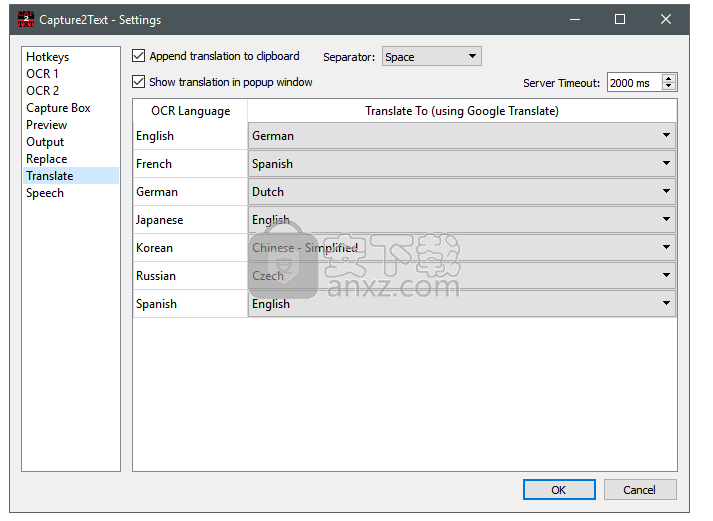
Task: Open the Speech settings page
Action: pyautogui.click(x=70, y=193)
